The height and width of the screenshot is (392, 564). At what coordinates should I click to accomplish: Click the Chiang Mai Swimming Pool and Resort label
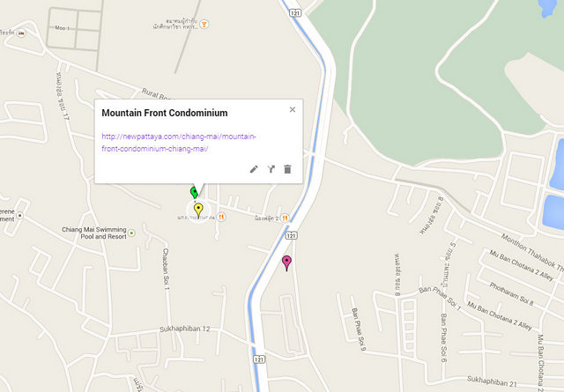(94, 233)
